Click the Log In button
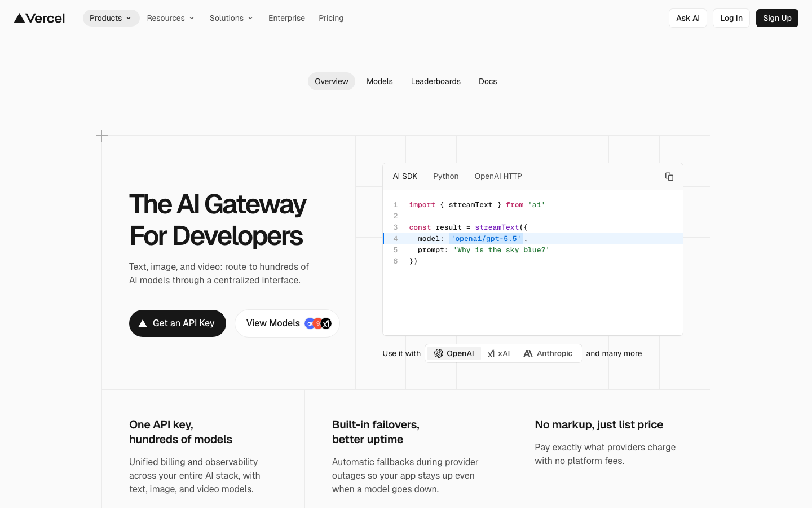Screen dimensions: 812x508 pos(731,18)
